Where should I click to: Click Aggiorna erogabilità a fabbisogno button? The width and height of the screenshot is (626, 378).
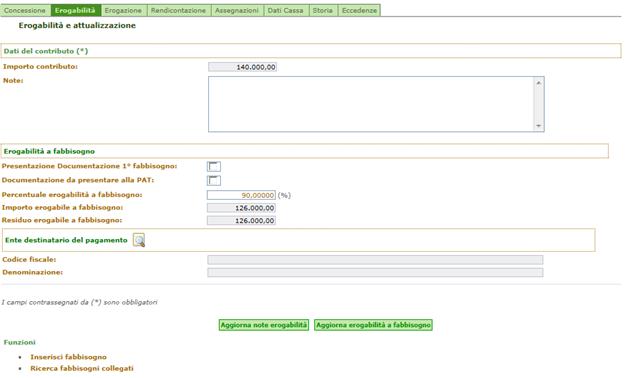[373, 325]
